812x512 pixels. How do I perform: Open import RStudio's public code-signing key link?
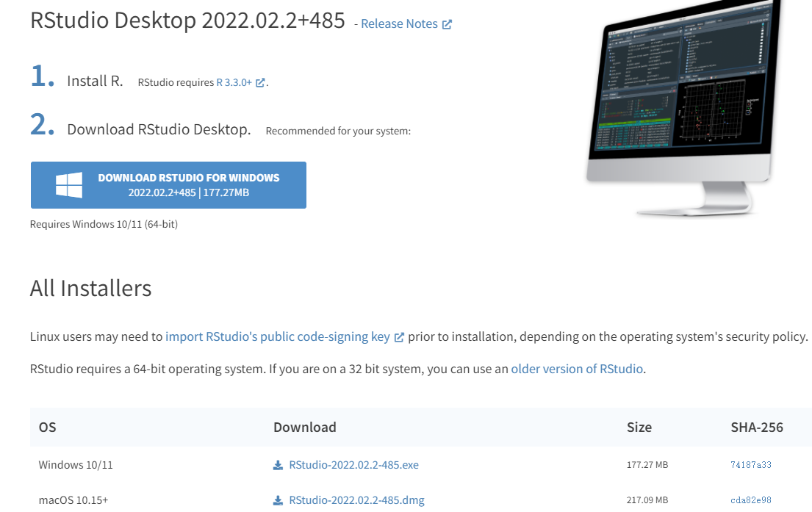pyautogui.click(x=278, y=336)
